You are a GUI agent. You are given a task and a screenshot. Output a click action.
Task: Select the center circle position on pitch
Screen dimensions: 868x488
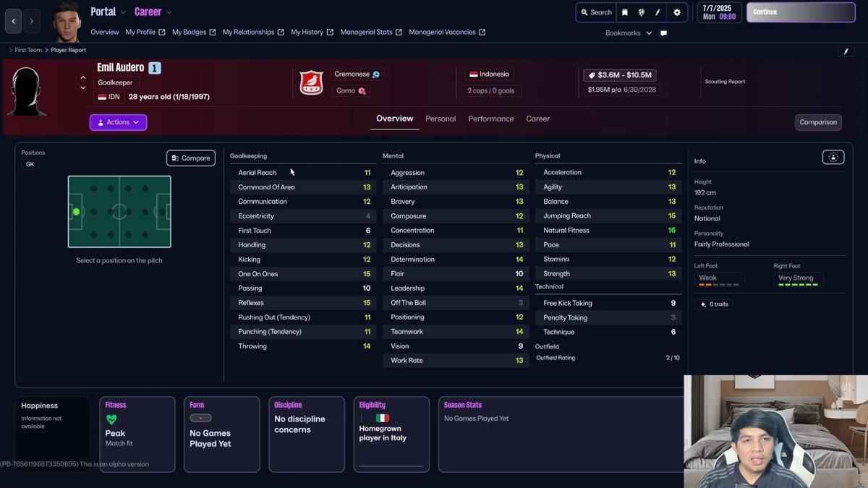(119, 212)
